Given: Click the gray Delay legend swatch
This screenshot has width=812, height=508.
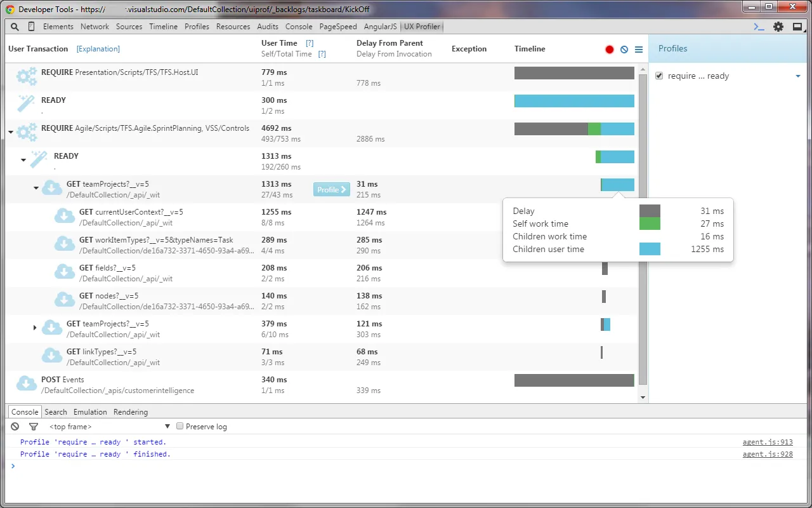Looking at the screenshot, I should pos(650,211).
